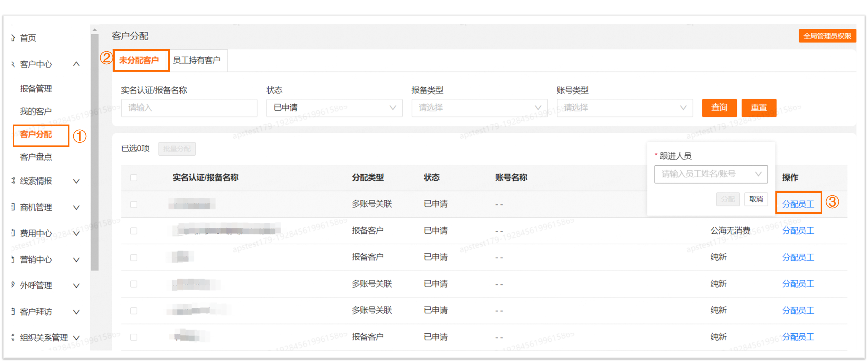868x362 pixels.
Task: Switch to the 员工持有客户 tab
Action: (196, 61)
